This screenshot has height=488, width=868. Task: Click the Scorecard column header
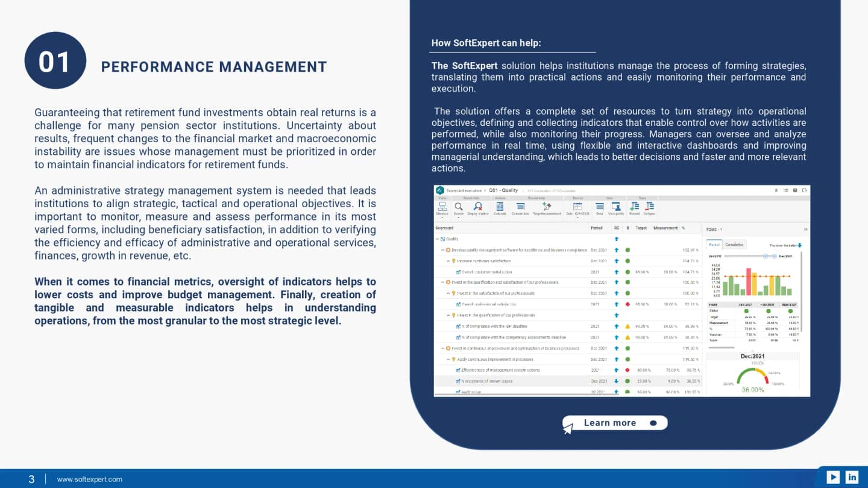[444, 228]
